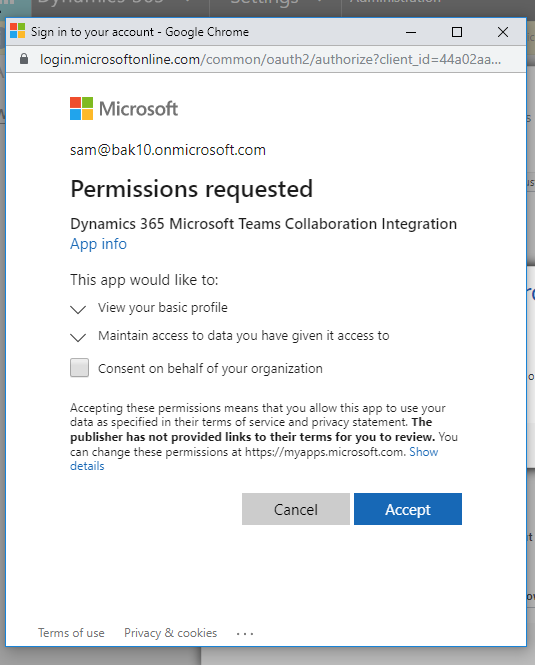Viewport: 535px width, 665px height.
Task: Click the login.microsoftonline.com address bar
Action: coord(270,59)
